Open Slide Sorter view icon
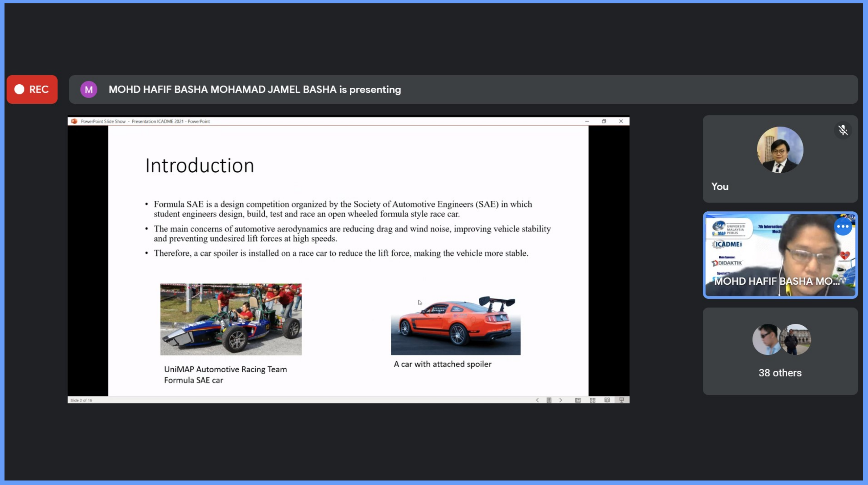The width and height of the screenshot is (868, 485). pyautogui.click(x=593, y=400)
